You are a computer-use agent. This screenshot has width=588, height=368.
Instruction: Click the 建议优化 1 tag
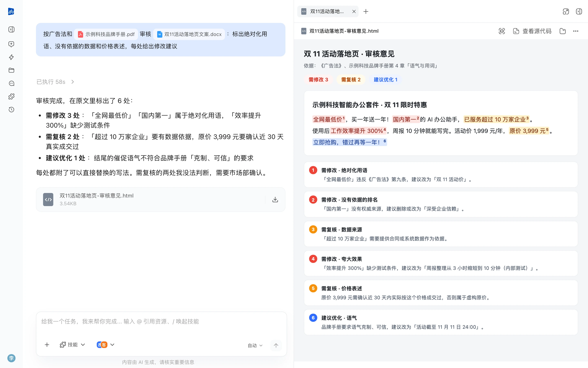click(386, 80)
